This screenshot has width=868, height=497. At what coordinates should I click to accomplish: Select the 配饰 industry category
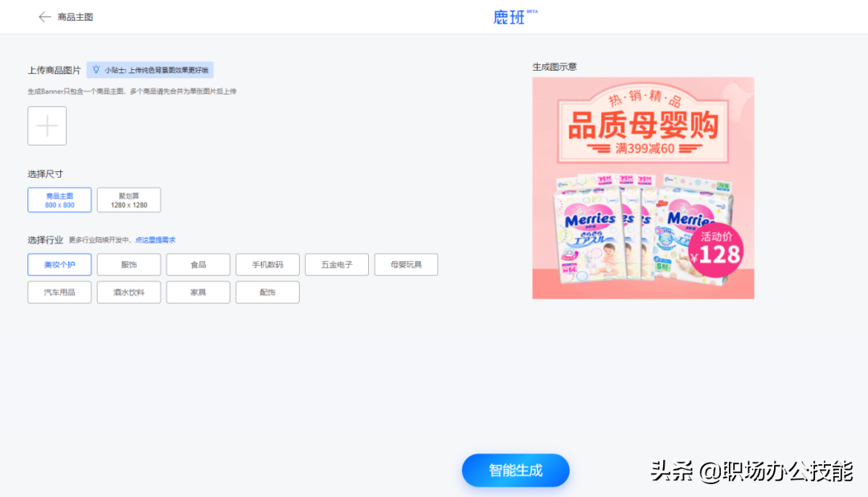(267, 292)
